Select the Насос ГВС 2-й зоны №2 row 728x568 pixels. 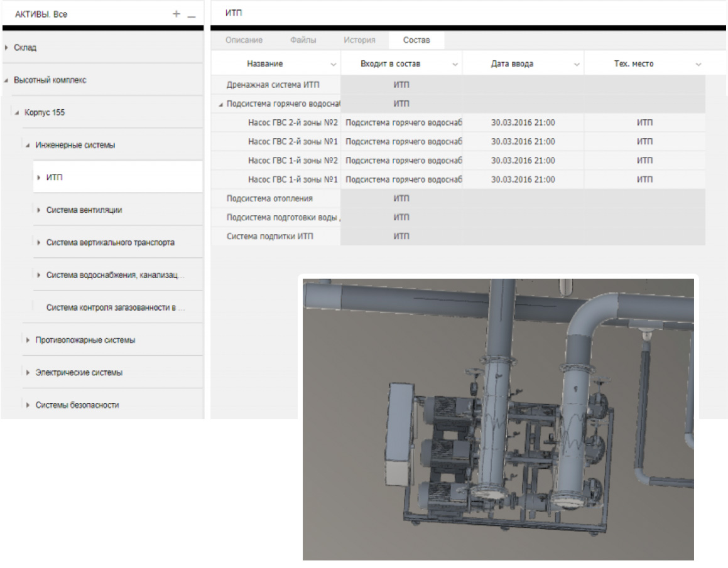point(293,123)
